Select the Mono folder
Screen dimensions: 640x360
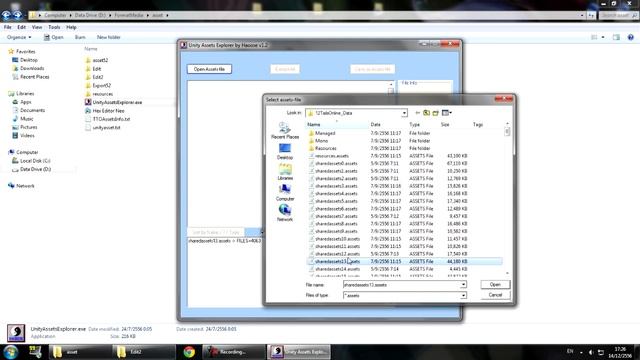pos(321,141)
